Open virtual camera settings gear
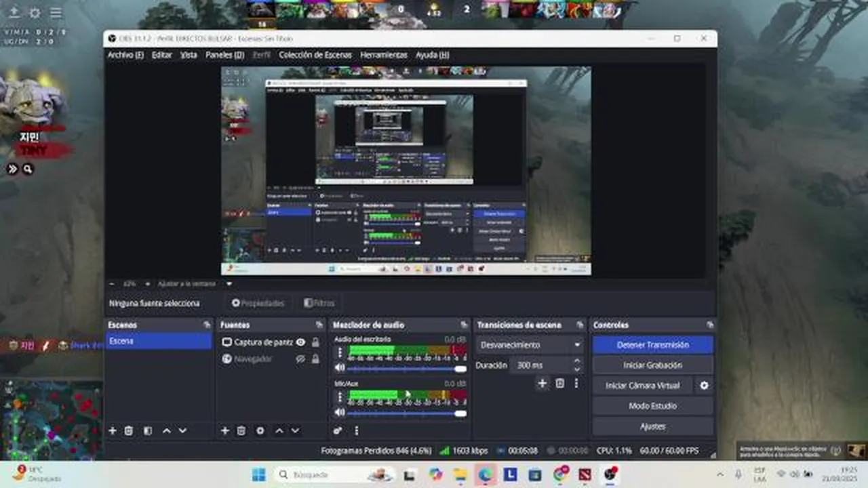The width and height of the screenshot is (868, 488). (x=704, y=386)
